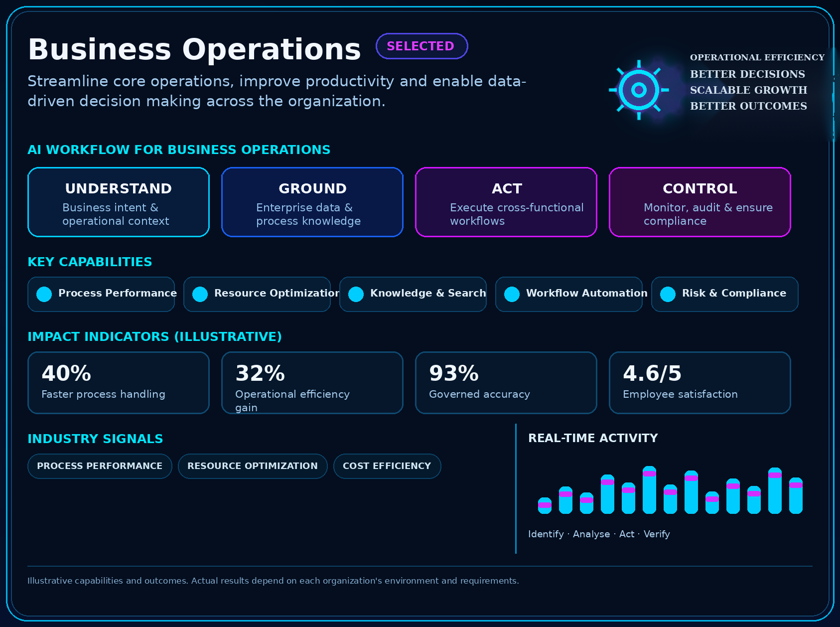The image size is (840, 627).
Task: Click the SELECTED badge next to the title
Action: [421, 46]
